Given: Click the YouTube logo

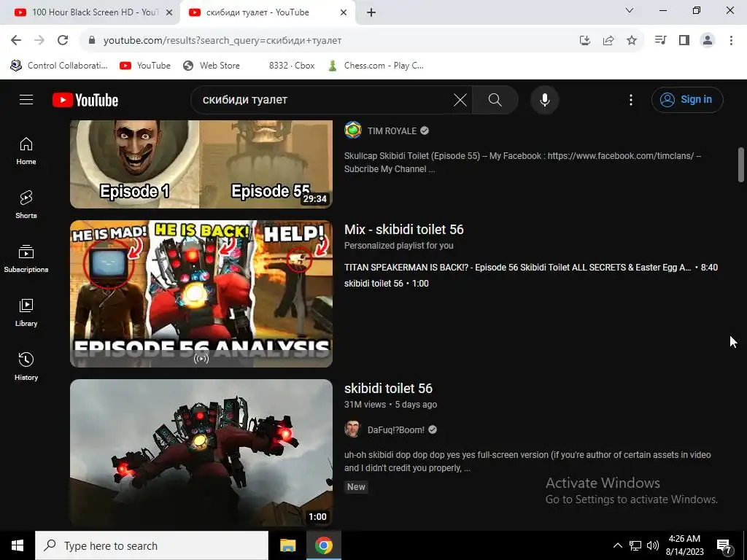Looking at the screenshot, I should click(x=85, y=100).
